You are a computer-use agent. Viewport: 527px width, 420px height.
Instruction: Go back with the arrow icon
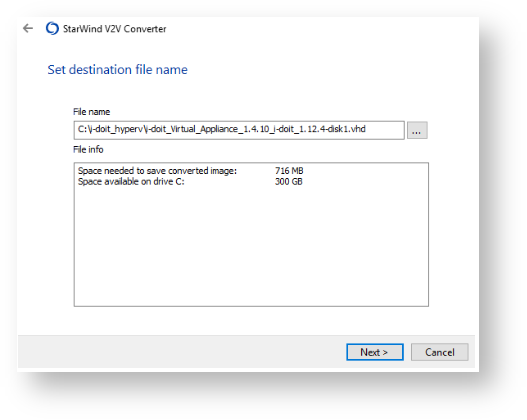point(28,28)
